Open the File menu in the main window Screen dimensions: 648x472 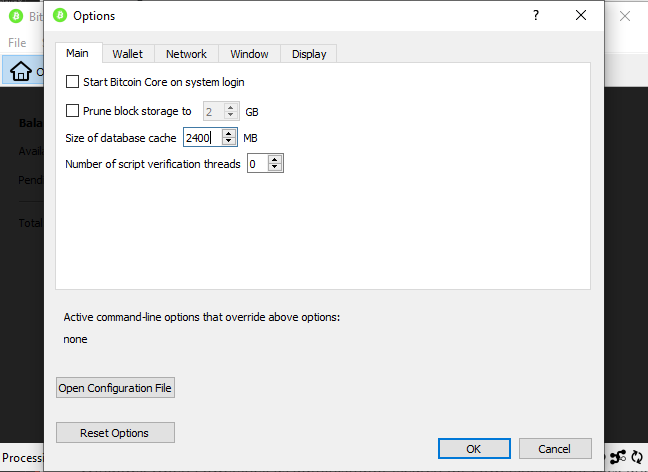(17, 43)
